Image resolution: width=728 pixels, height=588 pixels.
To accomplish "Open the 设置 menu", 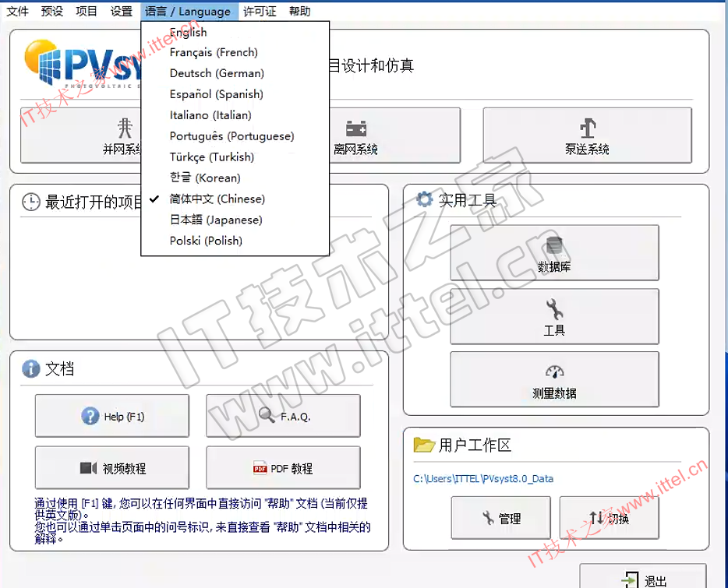I will coord(121,11).
